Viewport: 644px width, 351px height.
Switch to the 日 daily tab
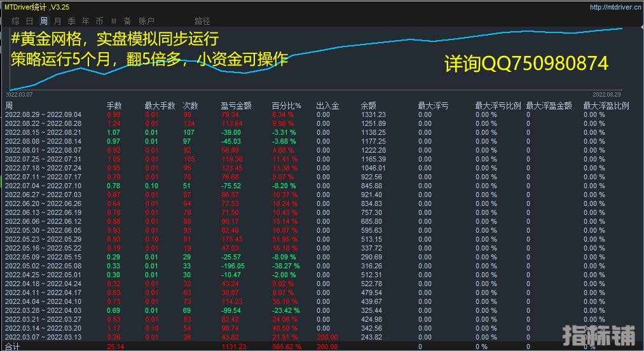point(30,21)
